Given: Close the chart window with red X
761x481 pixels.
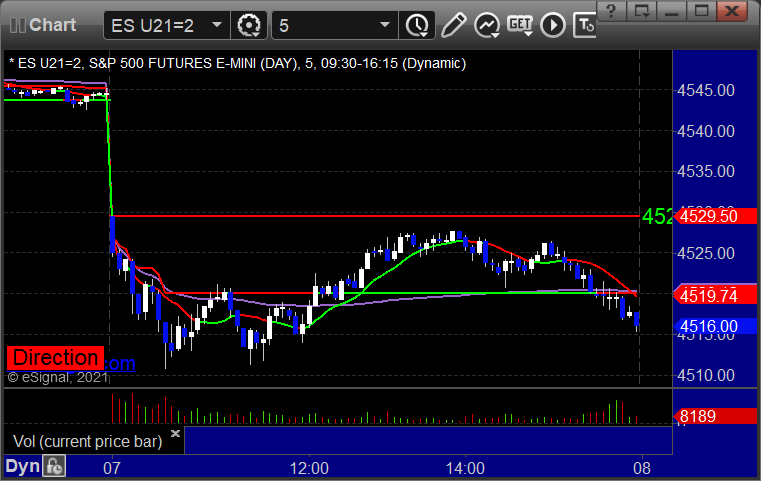Looking at the screenshot, I should coord(732,11).
